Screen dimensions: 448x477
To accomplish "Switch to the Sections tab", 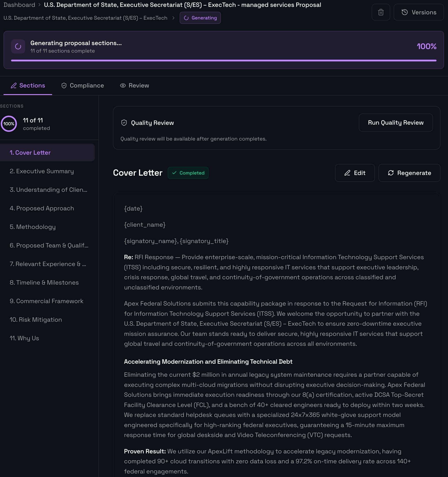I will tap(28, 86).
